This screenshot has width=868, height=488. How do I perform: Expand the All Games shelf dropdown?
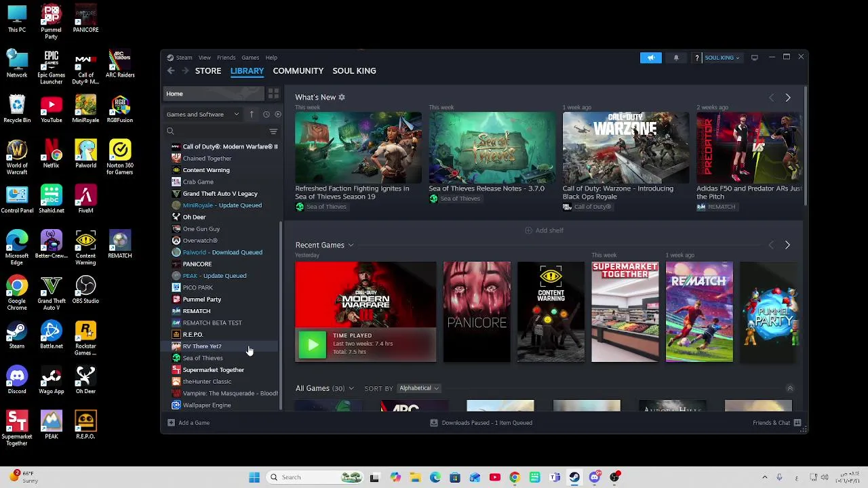(x=351, y=388)
